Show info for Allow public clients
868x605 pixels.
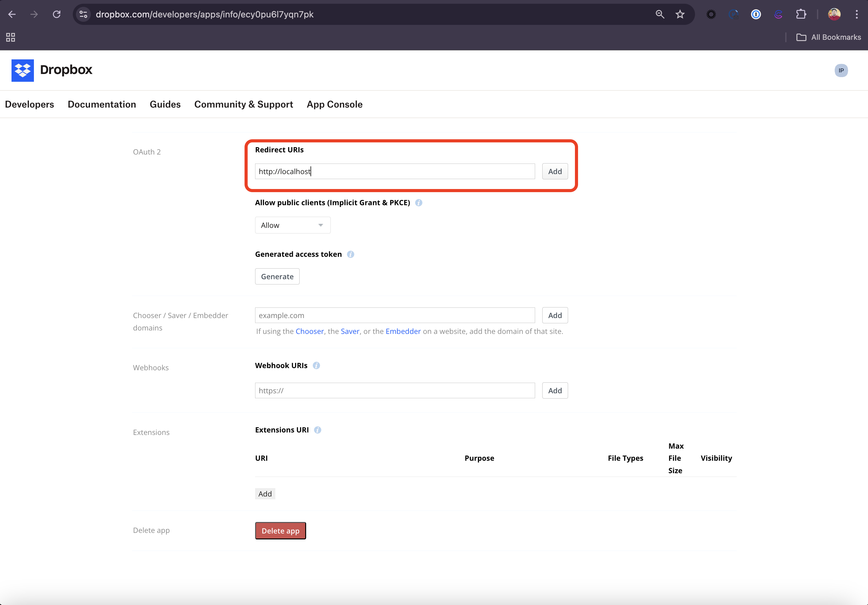coord(418,203)
